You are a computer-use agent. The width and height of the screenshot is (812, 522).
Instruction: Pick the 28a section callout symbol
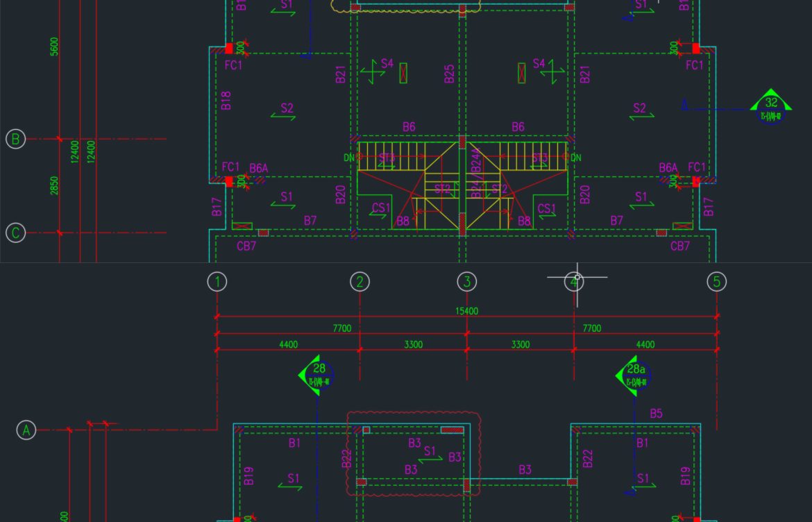[634, 376]
